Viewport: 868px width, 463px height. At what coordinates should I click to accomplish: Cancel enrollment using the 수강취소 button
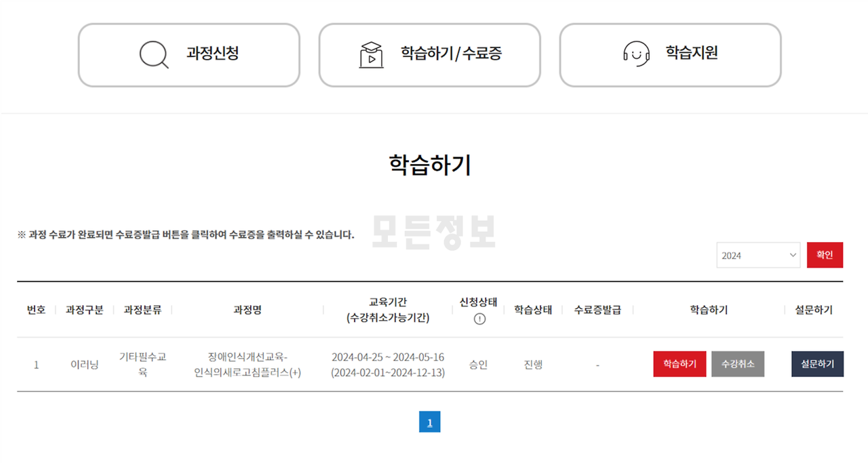tap(738, 364)
